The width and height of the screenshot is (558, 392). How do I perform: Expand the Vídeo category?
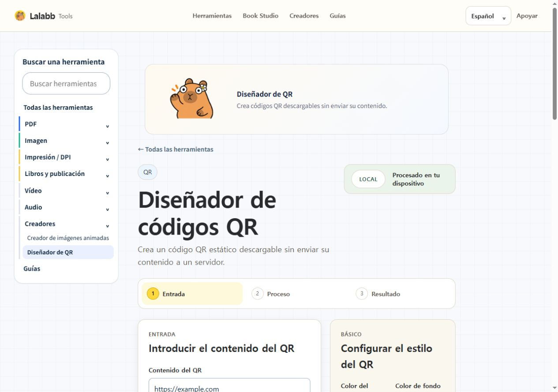click(x=66, y=190)
